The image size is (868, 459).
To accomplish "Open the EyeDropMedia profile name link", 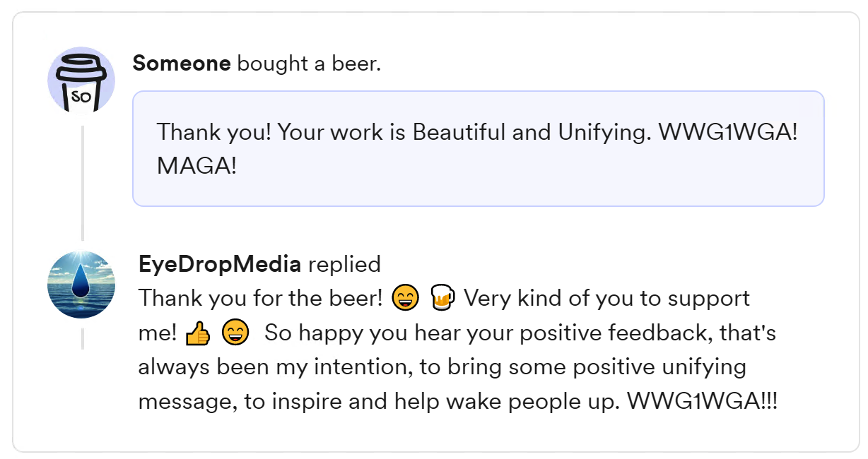I will 220,264.
